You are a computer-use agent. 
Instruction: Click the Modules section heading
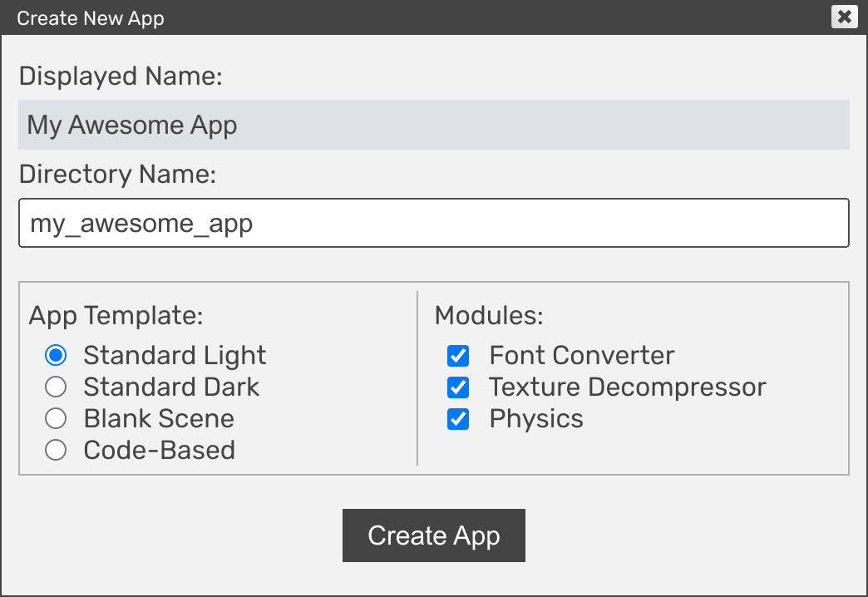point(489,316)
